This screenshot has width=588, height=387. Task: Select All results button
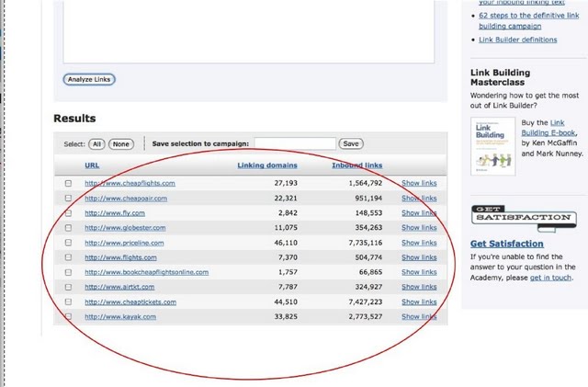(x=96, y=144)
